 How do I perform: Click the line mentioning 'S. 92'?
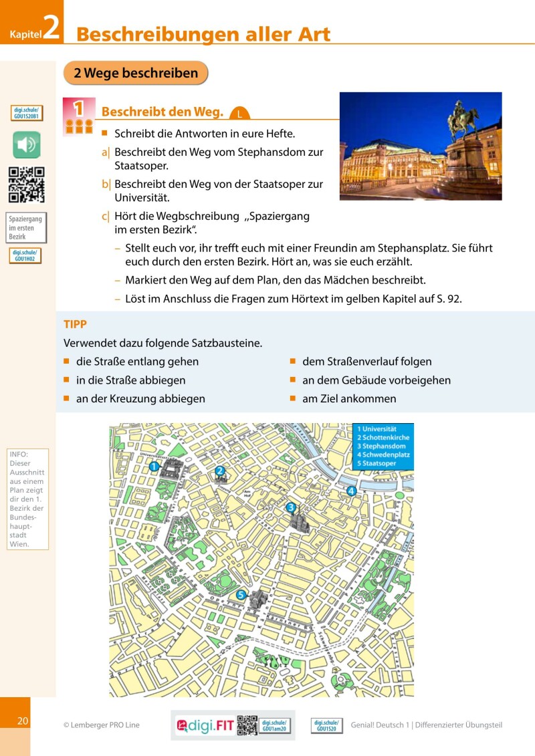(x=294, y=298)
